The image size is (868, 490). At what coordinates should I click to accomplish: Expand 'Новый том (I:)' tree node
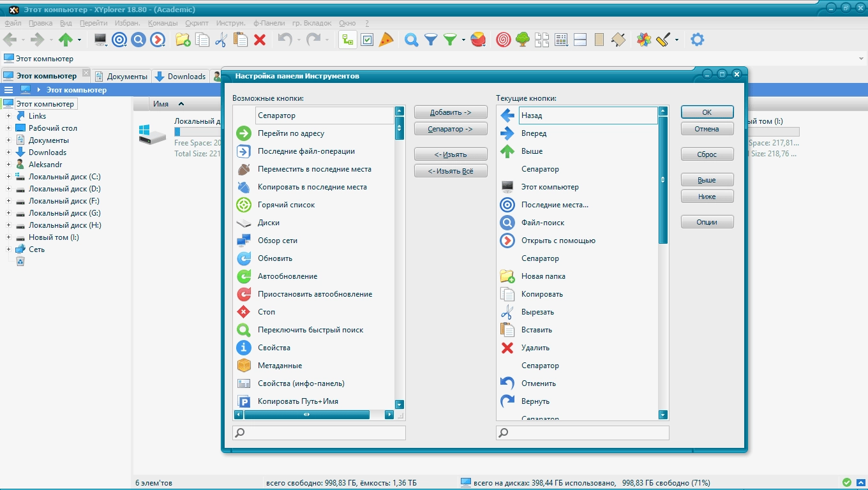click(9, 237)
